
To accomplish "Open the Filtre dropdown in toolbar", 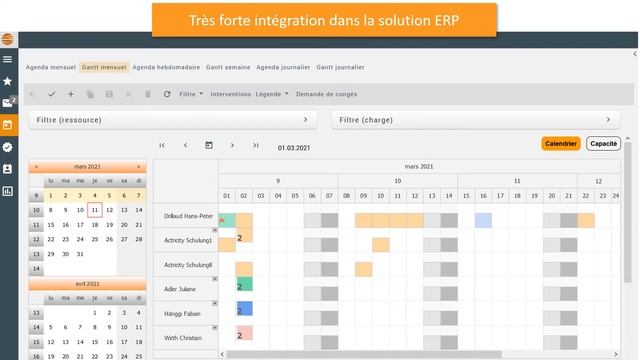I will click(191, 94).
